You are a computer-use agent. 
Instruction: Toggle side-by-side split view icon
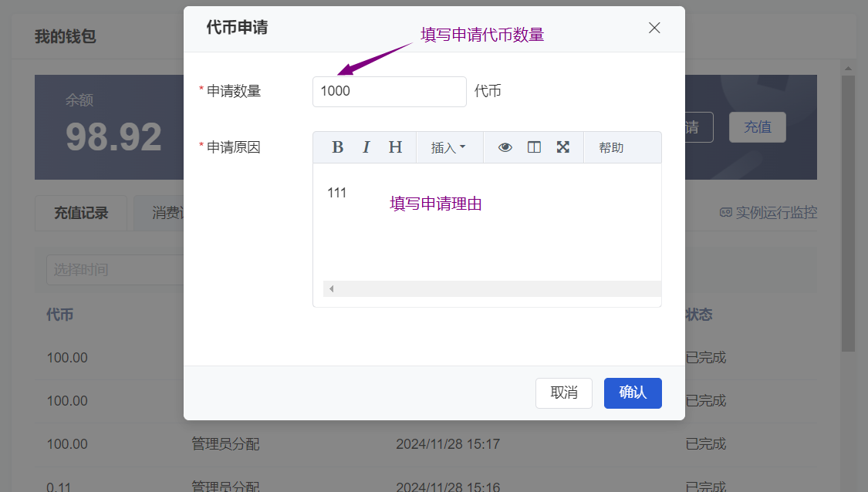534,147
